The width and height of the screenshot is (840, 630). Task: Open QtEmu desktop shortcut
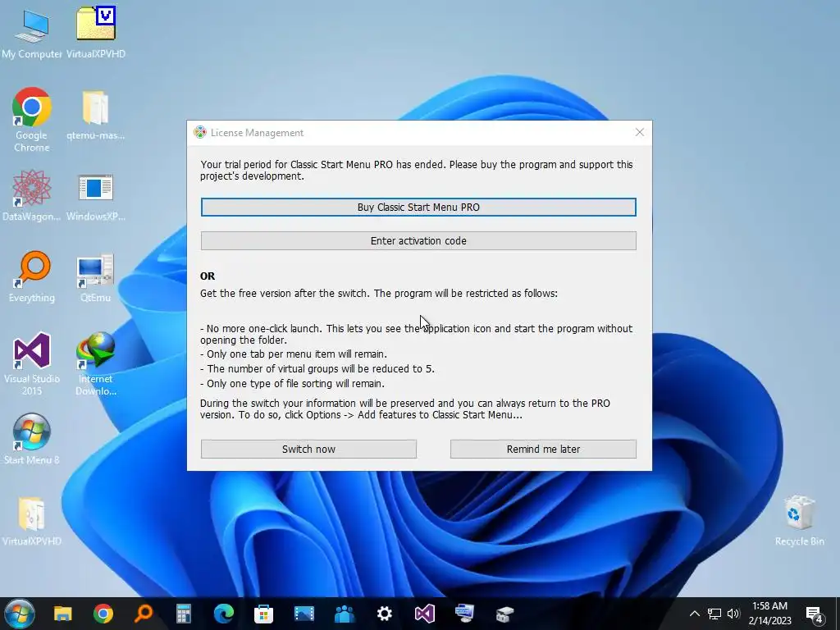click(96, 277)
